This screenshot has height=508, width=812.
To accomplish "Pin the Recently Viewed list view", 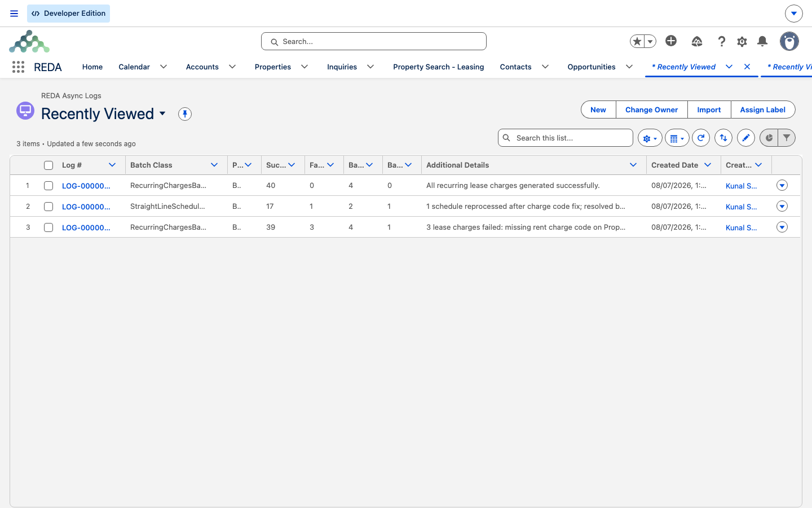I will (185, 114).
